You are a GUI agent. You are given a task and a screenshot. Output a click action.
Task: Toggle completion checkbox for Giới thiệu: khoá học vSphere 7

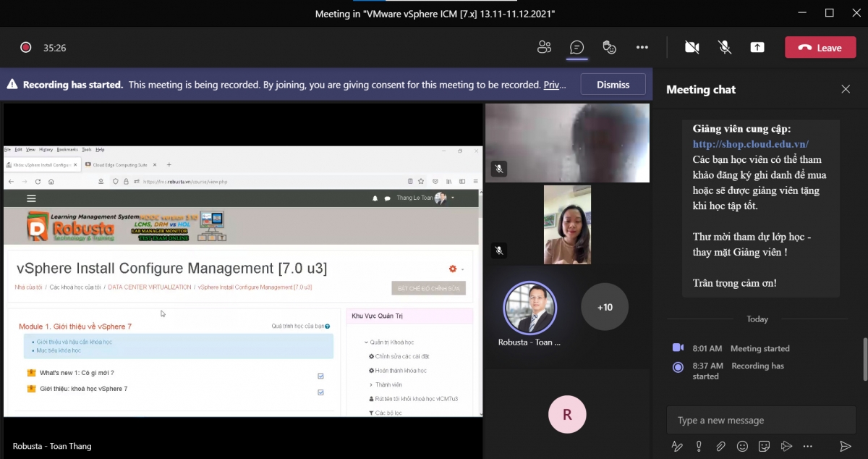pyautogui.click(x=320, y=392)
